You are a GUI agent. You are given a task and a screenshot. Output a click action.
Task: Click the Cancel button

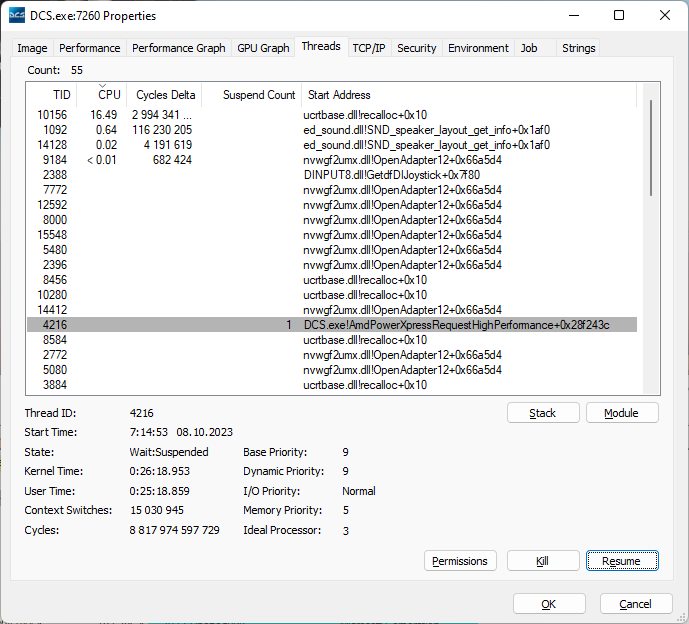pos(636,604)
